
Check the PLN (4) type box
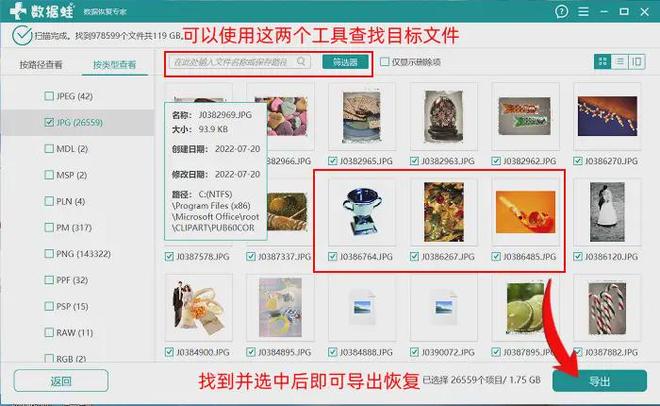click(x=49, y=201)
